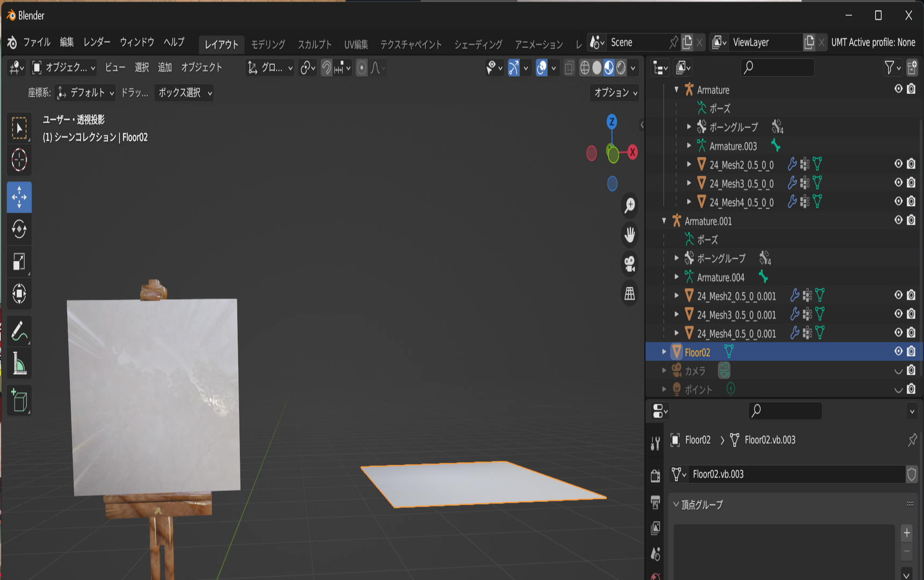Expand the Armature.003 entry

click(689, 146)
